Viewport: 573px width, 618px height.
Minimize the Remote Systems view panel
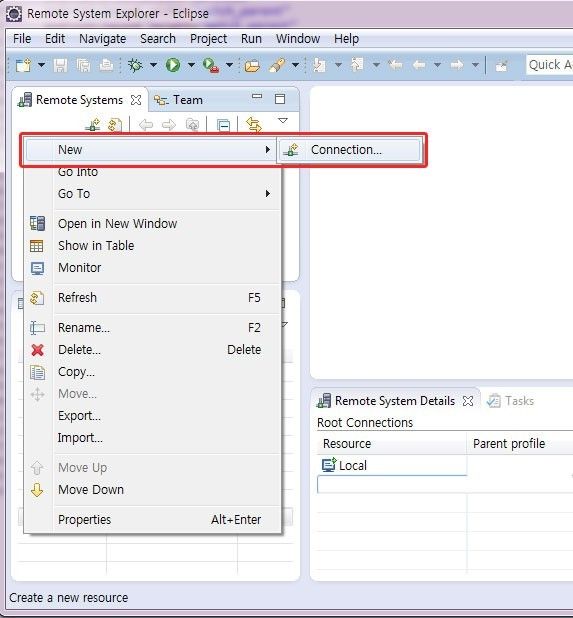pyautogui.click(x=257, y=96)
